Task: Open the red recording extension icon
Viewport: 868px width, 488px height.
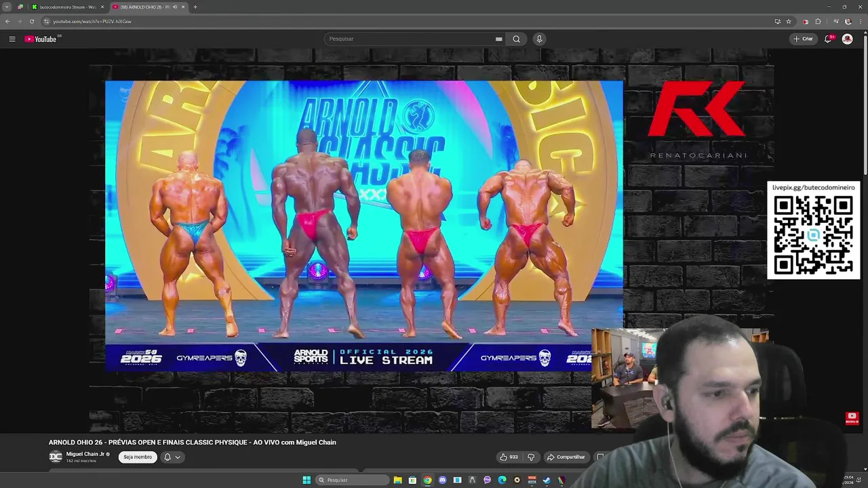Action: (806, 22)
